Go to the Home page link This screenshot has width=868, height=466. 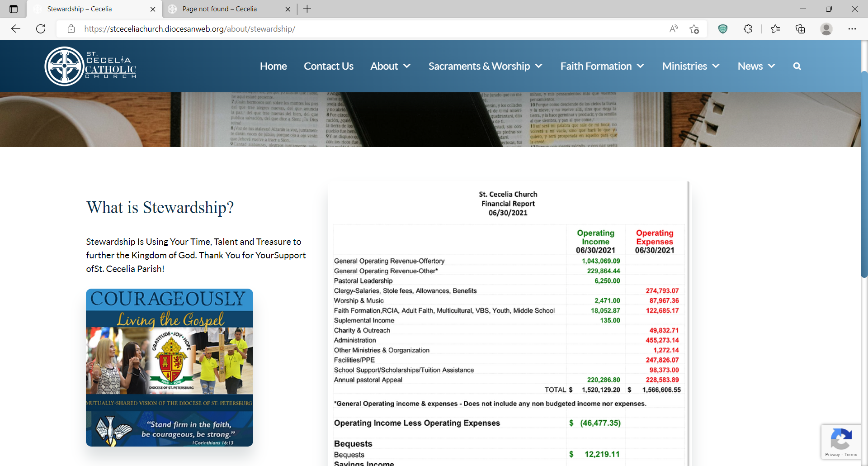pyautogui.click(x=273, y=67)
